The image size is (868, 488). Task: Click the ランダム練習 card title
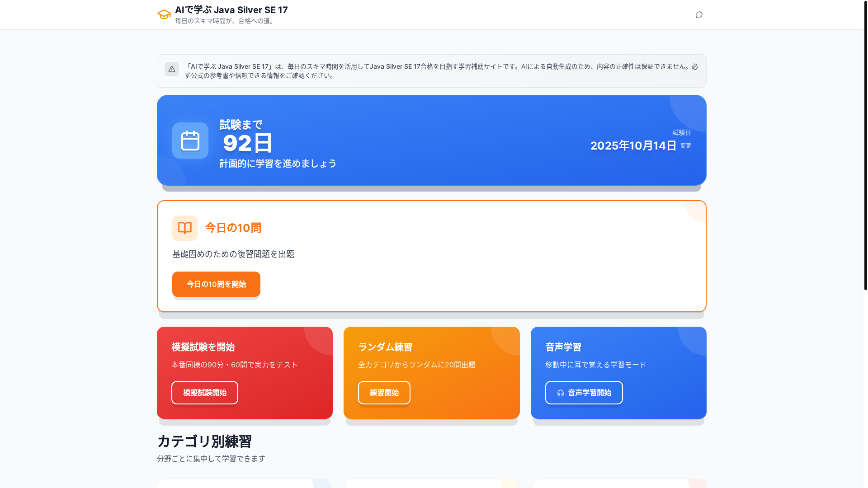[385, 347]
